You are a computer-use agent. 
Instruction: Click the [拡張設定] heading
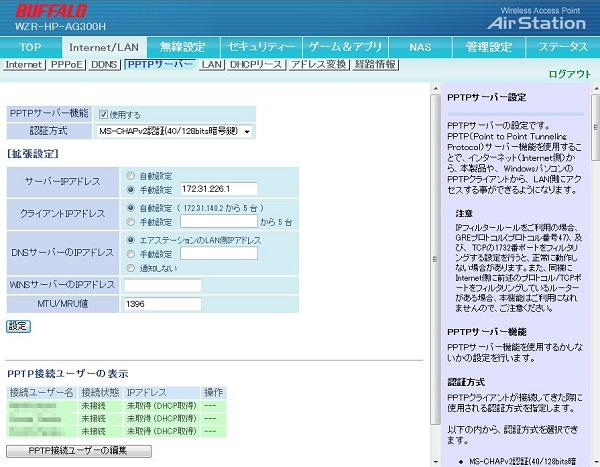(x=33, y=154)
